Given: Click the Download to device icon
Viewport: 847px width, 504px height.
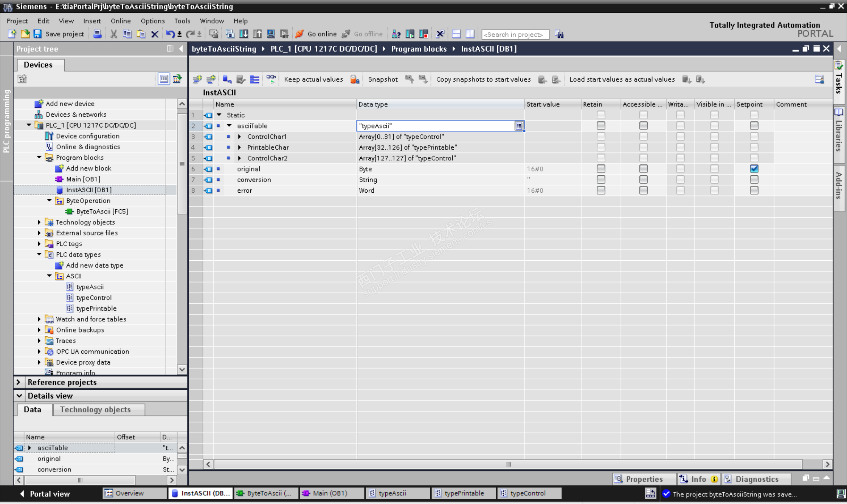Looking at the screenshot, I should coord(244,34).
